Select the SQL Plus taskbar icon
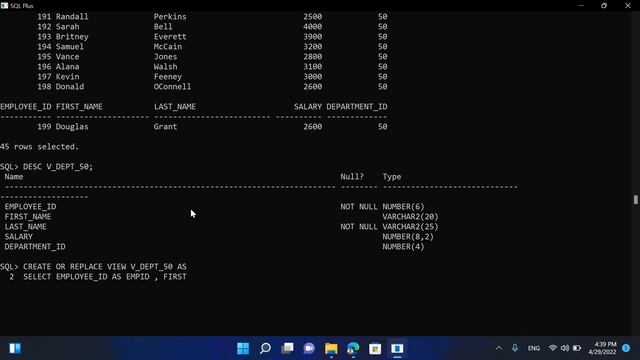The width and height of the screenshot is (640, 360). click(x=397, y=348)
